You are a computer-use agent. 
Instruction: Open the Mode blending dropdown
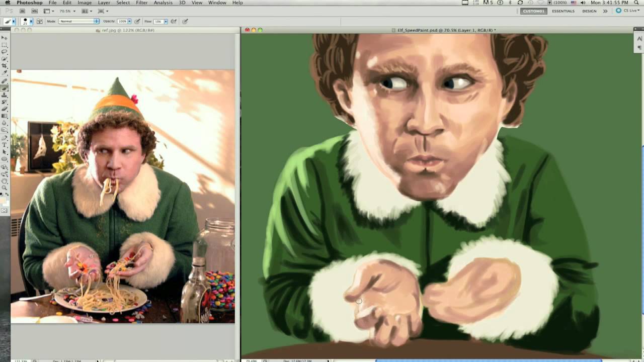click(78, 21)
